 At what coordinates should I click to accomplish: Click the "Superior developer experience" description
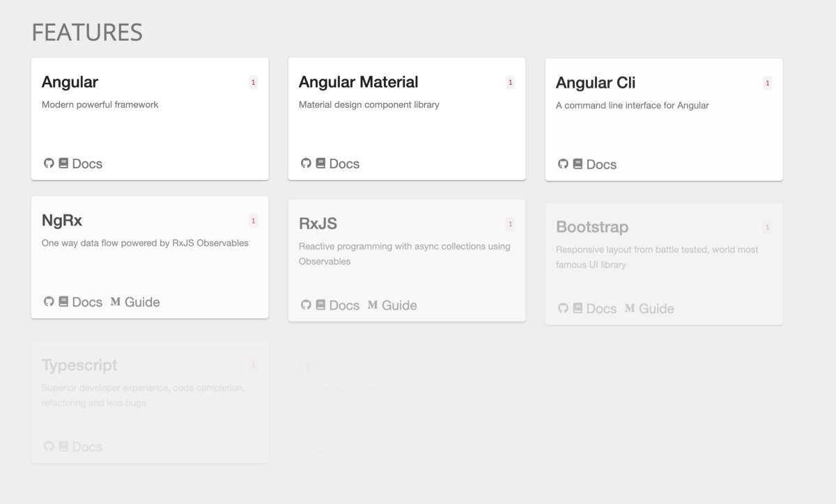click(x=143, y=395)
